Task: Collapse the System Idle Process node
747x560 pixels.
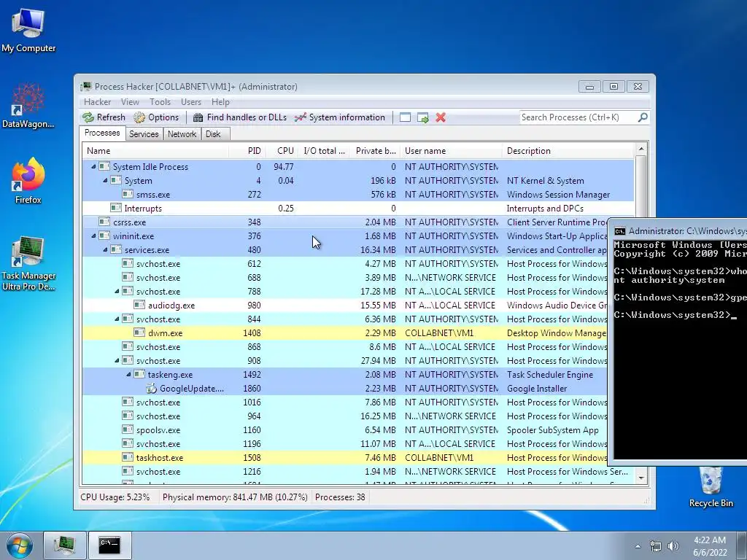Action: click(x=93, y=167)
